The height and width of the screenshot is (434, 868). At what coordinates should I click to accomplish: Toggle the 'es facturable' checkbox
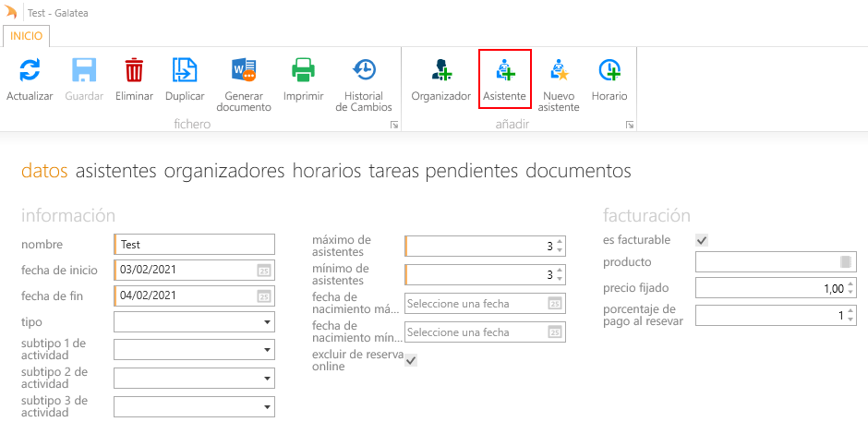(702, 240)
